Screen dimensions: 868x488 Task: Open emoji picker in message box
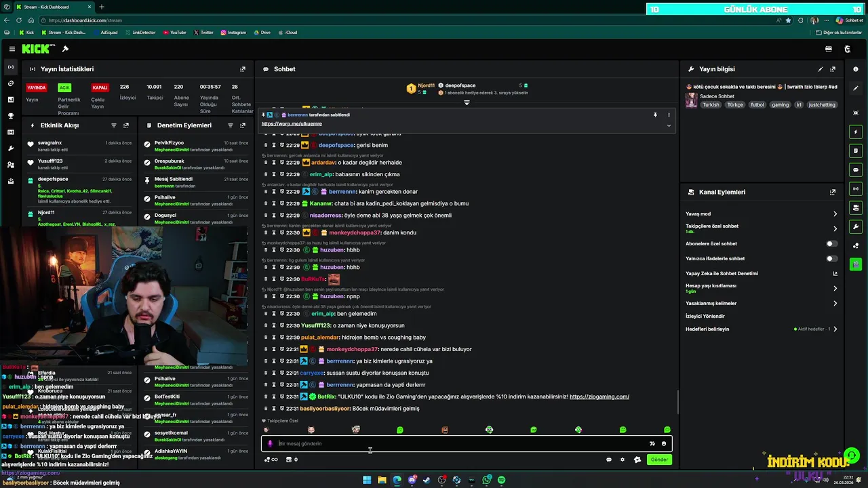click(664, 444)
